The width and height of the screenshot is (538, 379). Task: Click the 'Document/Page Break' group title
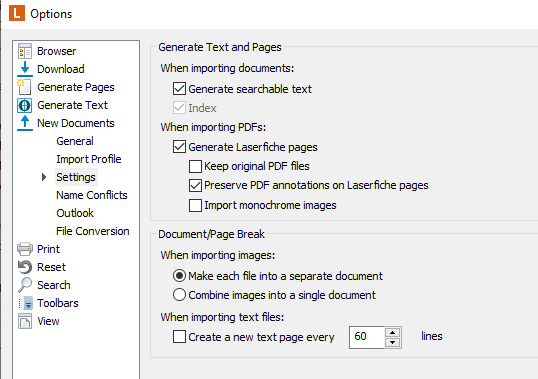211,234
